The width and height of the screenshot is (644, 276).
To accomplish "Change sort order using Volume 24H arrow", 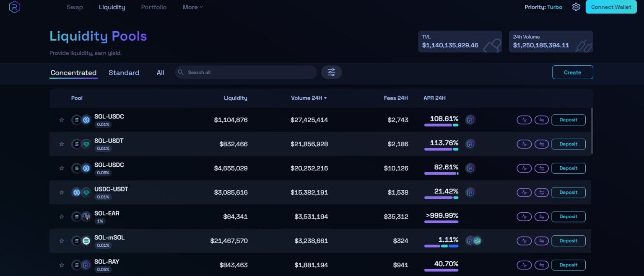I will coord(327,98).
